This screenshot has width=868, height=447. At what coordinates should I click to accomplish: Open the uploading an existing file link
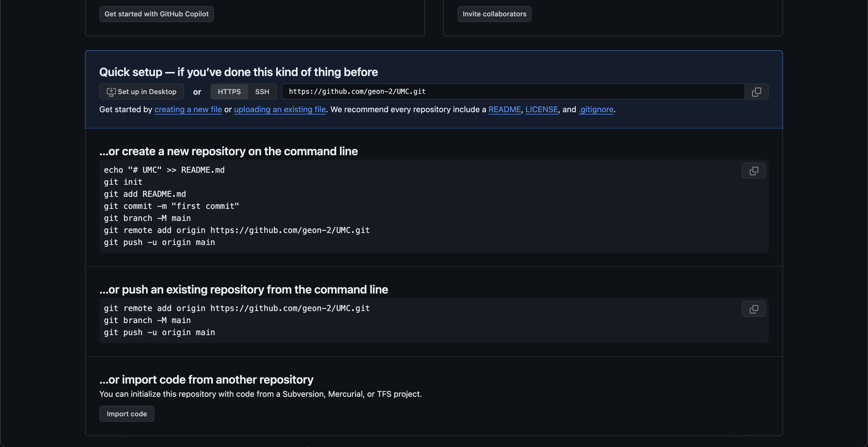pos(280,110)
